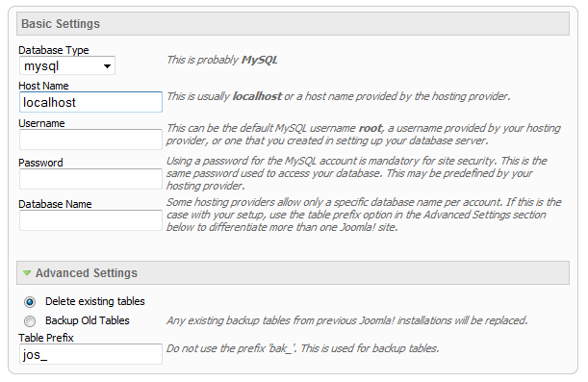The height and width of the screenshot is (382, 588).
Task: Click the 'Password' field label
Action: tap(40, 163)
